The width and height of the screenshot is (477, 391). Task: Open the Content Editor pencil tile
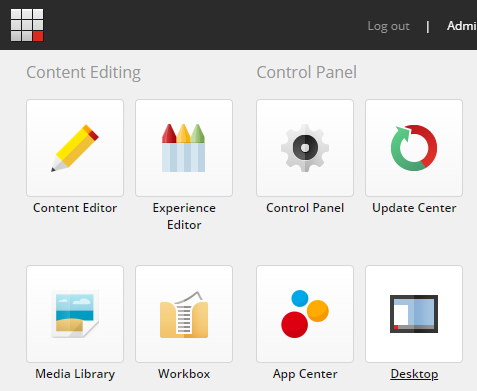click(75, 148)
